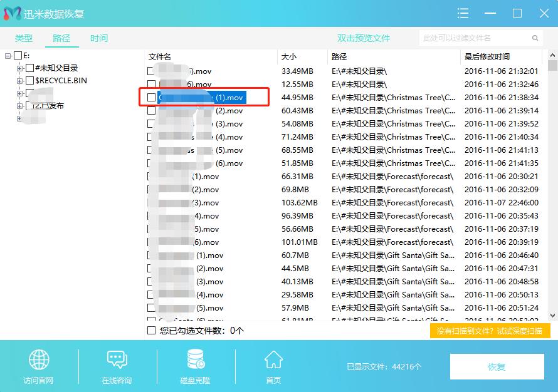Toggle the select-all checkbox beside the selected file count
Viewport: 558px width, 392px height.
coord(151,330)
